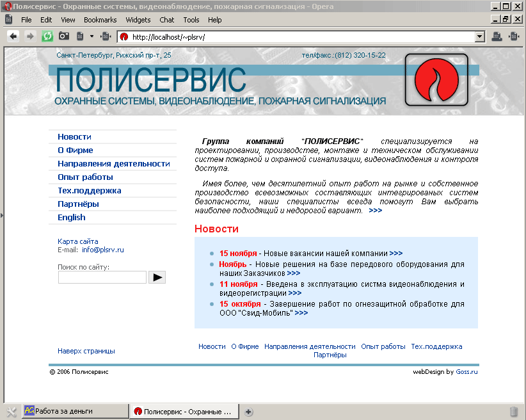Open the Новости sidebar link

pyautogui.click(x=74, y=136)
